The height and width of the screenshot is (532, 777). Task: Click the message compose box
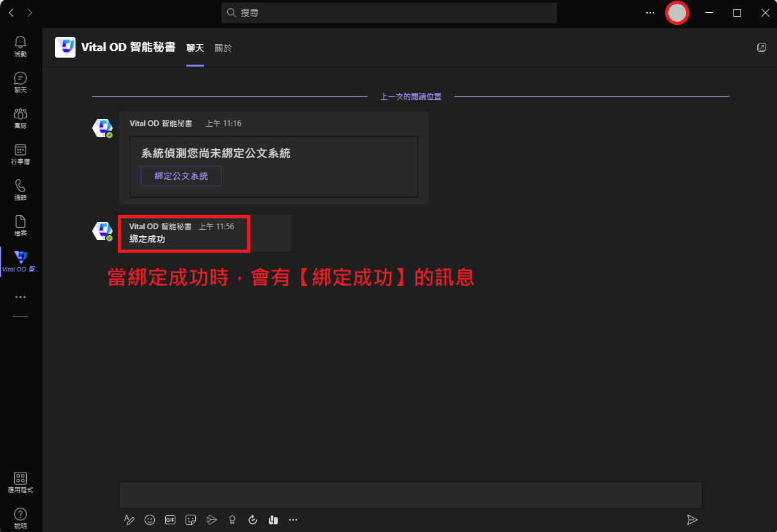click(x=410, y=495)
